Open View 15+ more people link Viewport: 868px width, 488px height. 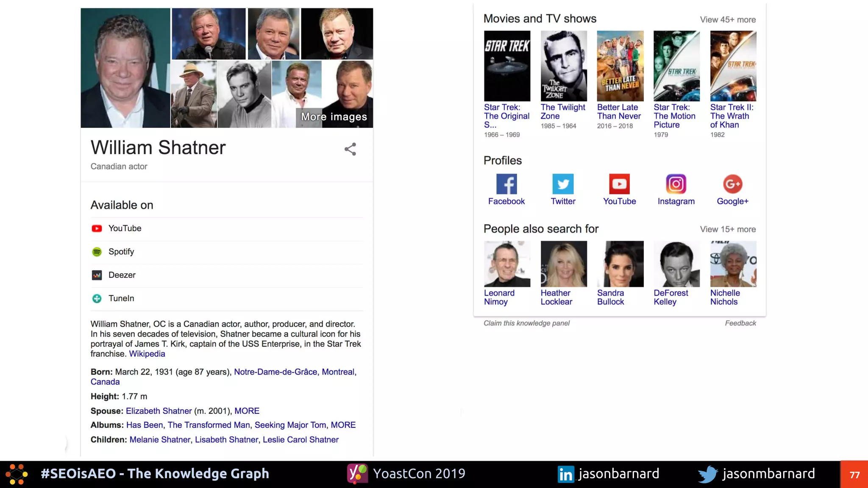click(x=728, y=229)
